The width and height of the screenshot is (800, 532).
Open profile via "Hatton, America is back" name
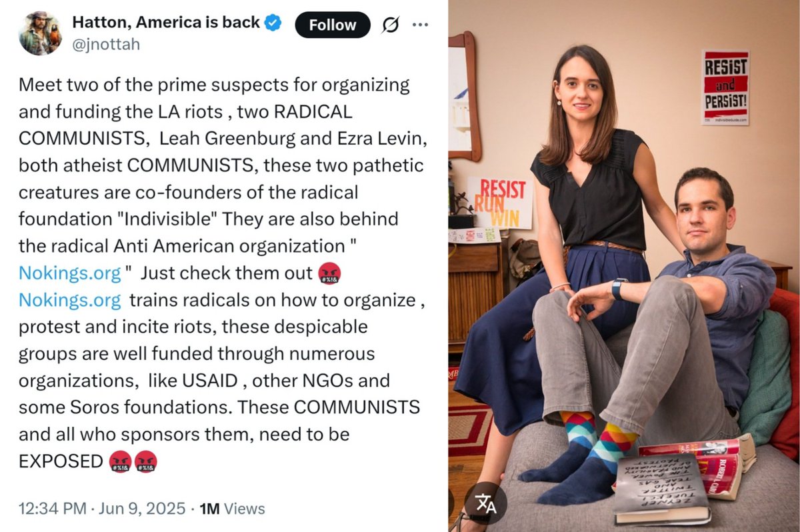[166, 23]
